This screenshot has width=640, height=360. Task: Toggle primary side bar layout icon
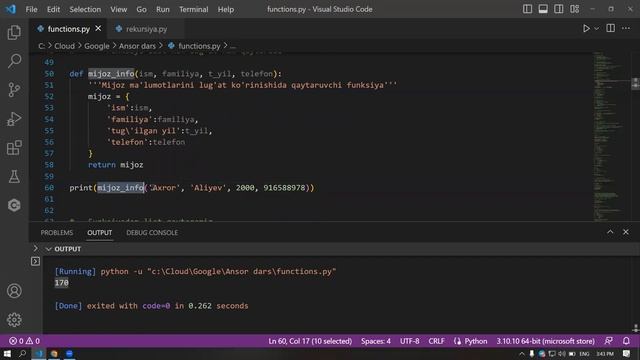click(527, 9)
